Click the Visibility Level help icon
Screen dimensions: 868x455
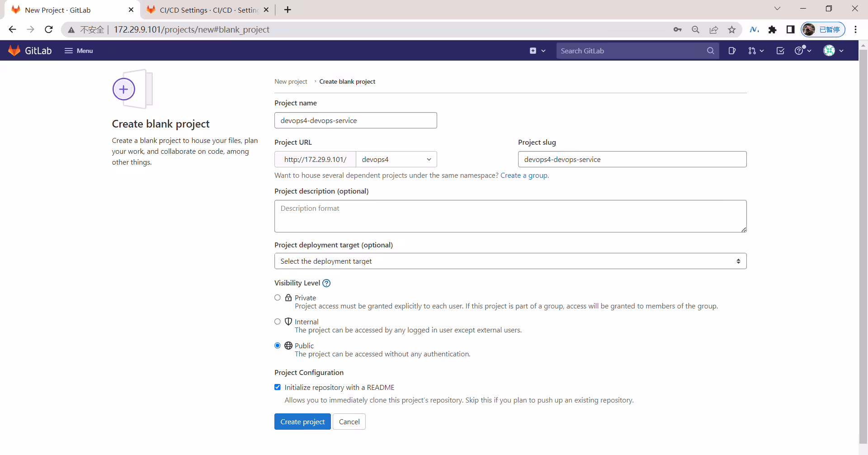tap(326, 283)
